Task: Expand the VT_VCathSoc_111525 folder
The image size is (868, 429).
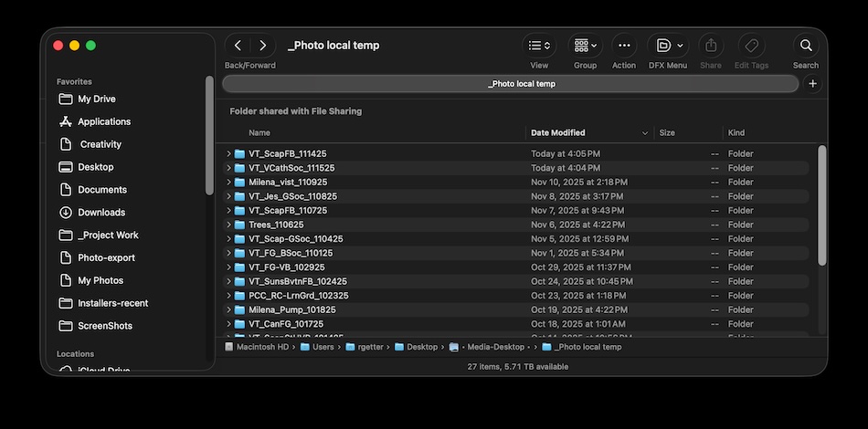Action: [x=228, y=168]
